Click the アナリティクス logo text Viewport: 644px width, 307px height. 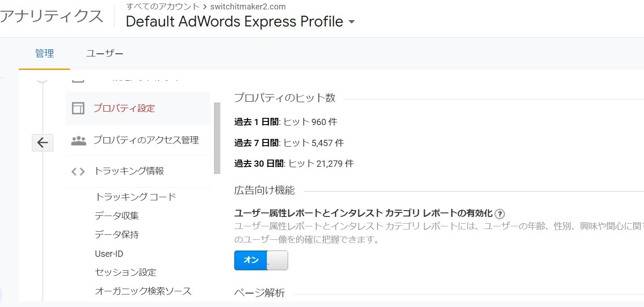[52, 17]
